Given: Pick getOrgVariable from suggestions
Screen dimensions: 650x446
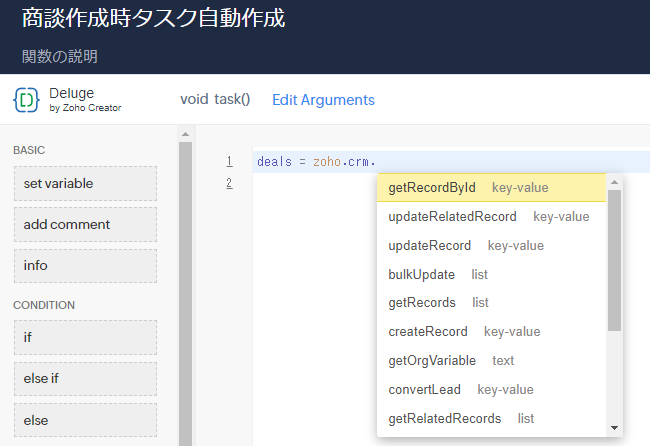Looking at the screenshot, I should (491, 361).
